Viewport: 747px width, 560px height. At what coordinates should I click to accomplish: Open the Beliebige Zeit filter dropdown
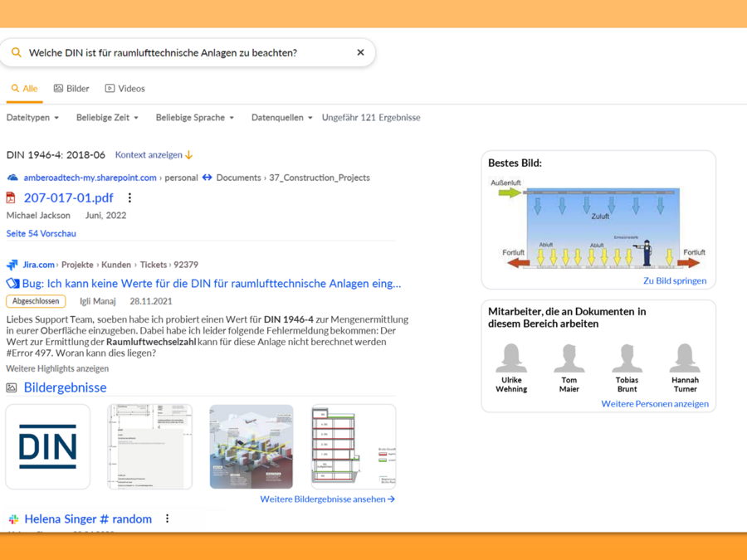point(107,118)
